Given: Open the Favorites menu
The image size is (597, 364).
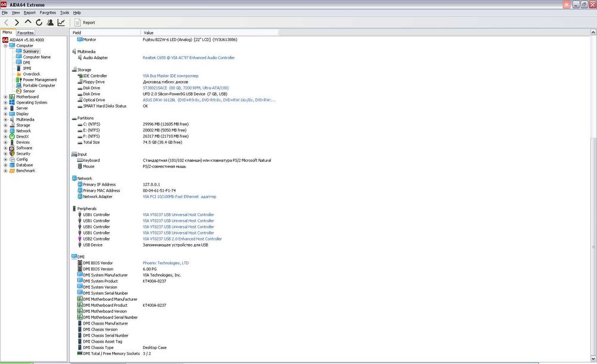Looking at the screenshot, I should point(48,13).
